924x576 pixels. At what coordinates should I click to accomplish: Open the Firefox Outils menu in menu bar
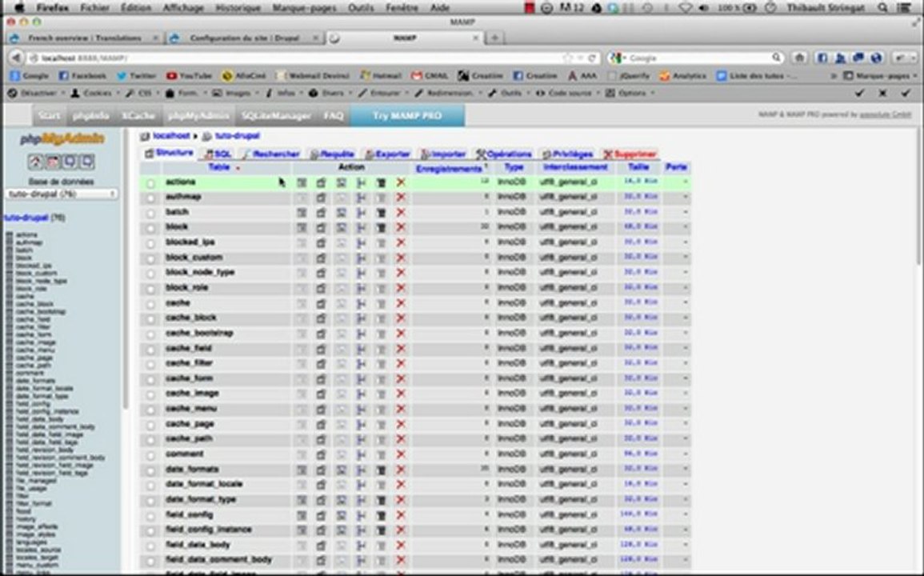(361, 8)
